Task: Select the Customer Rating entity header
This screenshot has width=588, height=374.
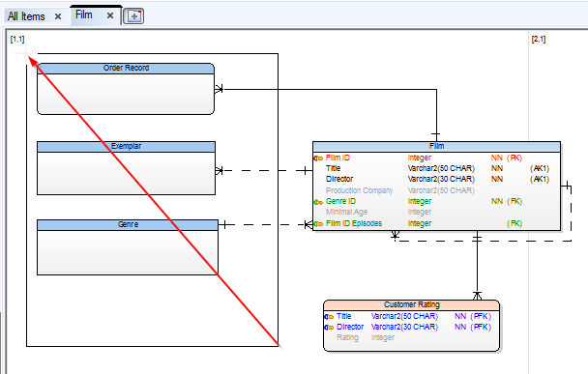Action: tap(411, 305)
